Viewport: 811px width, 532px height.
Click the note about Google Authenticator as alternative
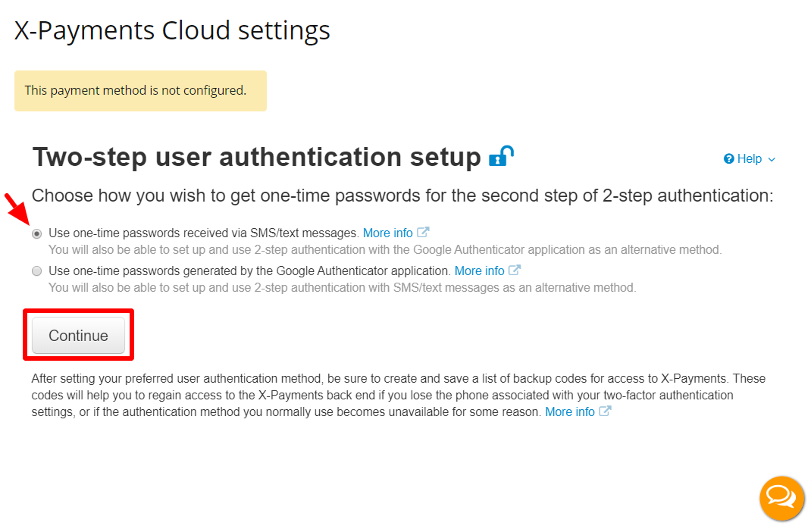(385, 250)
